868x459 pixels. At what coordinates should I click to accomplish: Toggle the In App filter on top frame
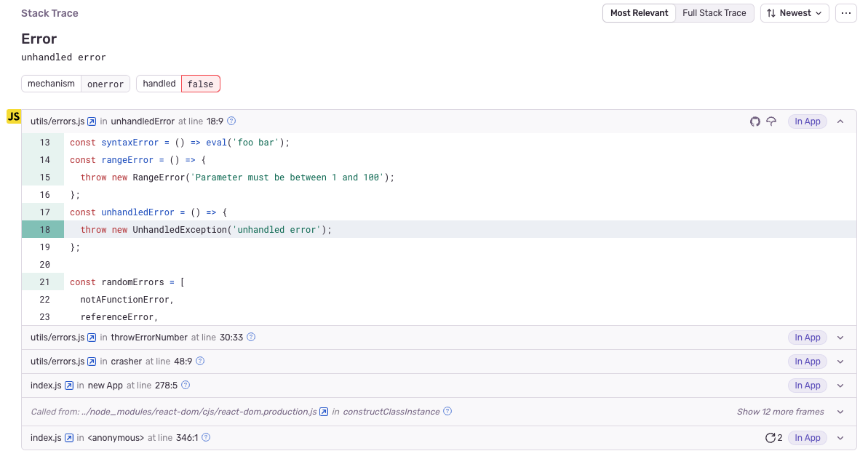pos(807,121)
